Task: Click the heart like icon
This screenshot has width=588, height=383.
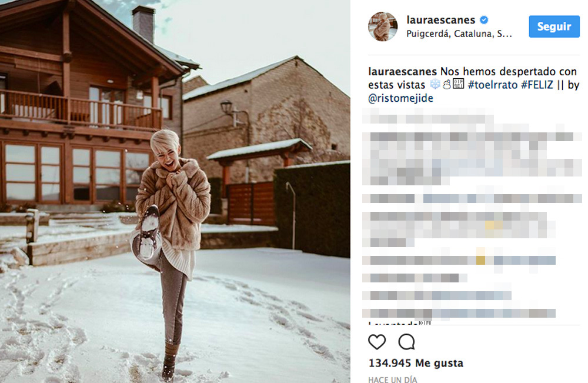Action: 376,342
